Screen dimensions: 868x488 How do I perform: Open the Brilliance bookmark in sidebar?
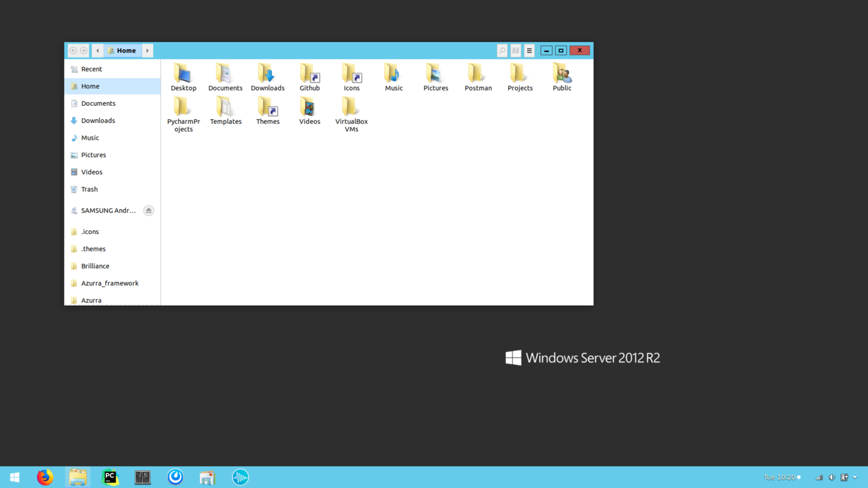(112, 266)
